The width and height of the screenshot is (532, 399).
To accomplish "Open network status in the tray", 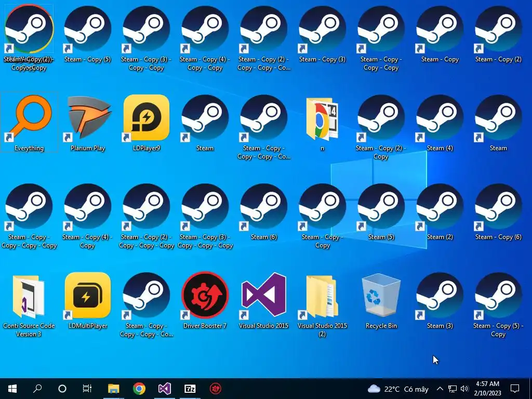I will [x=453, y=389].
